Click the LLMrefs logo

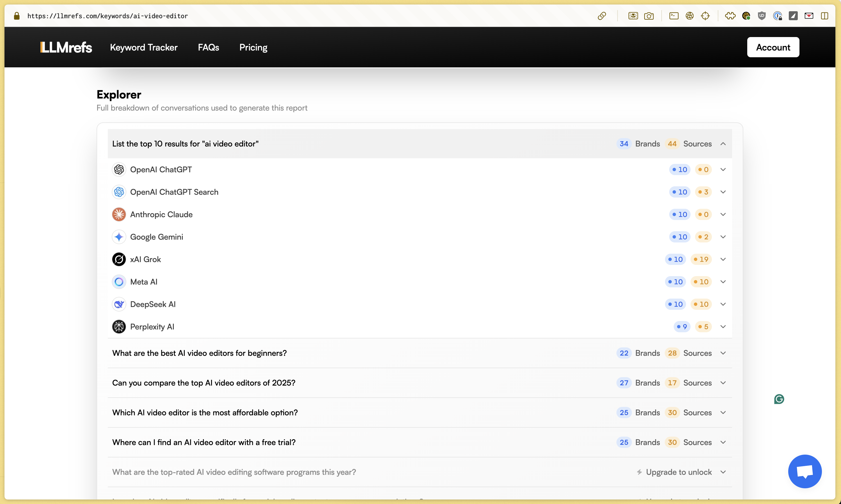[66, 47]
